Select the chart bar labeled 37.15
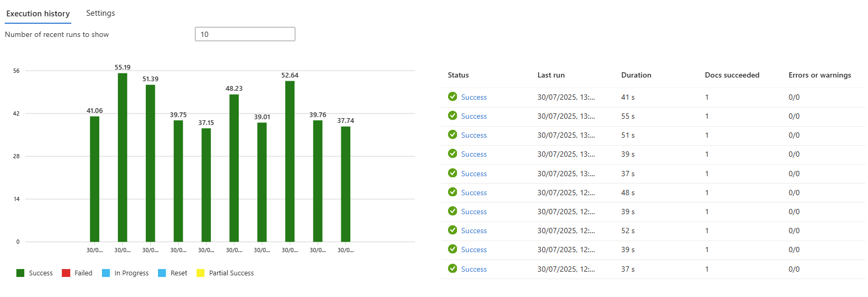 pos(206,185)
